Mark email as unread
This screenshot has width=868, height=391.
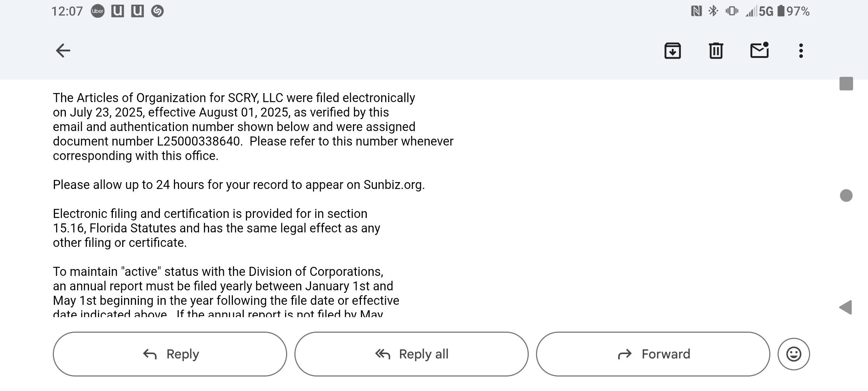coord(759,50)
